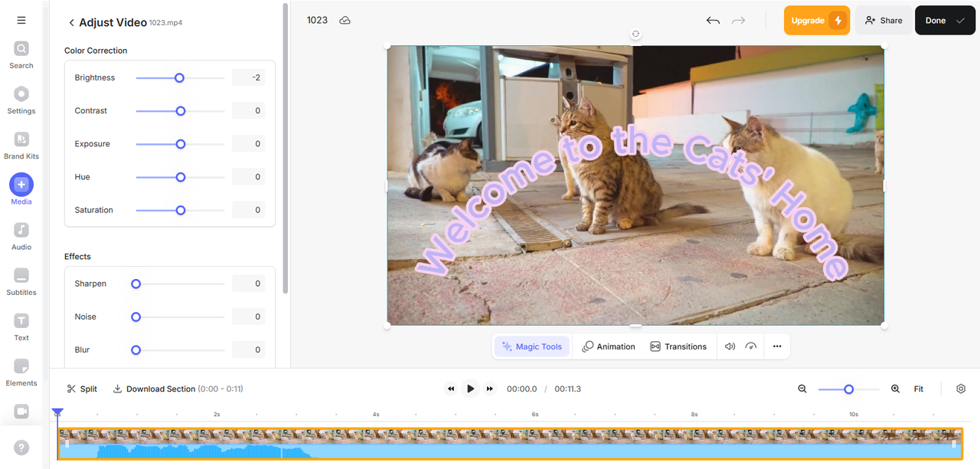Open the volume control icon

pos(730,346)
